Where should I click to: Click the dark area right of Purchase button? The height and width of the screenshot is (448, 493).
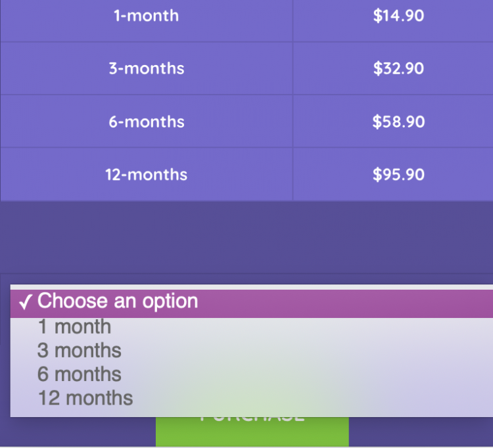[x=421, y=432]
